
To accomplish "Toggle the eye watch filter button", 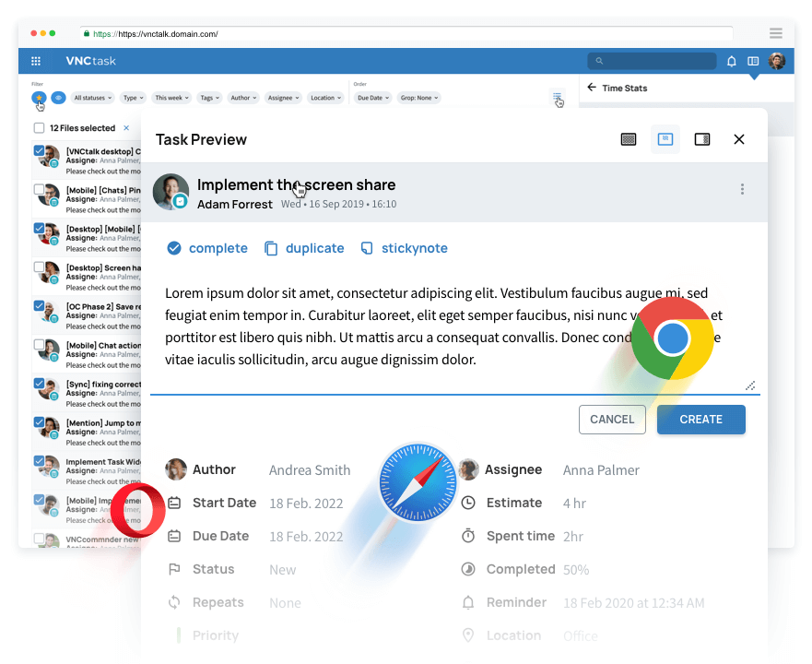I will tap(58, 98).
